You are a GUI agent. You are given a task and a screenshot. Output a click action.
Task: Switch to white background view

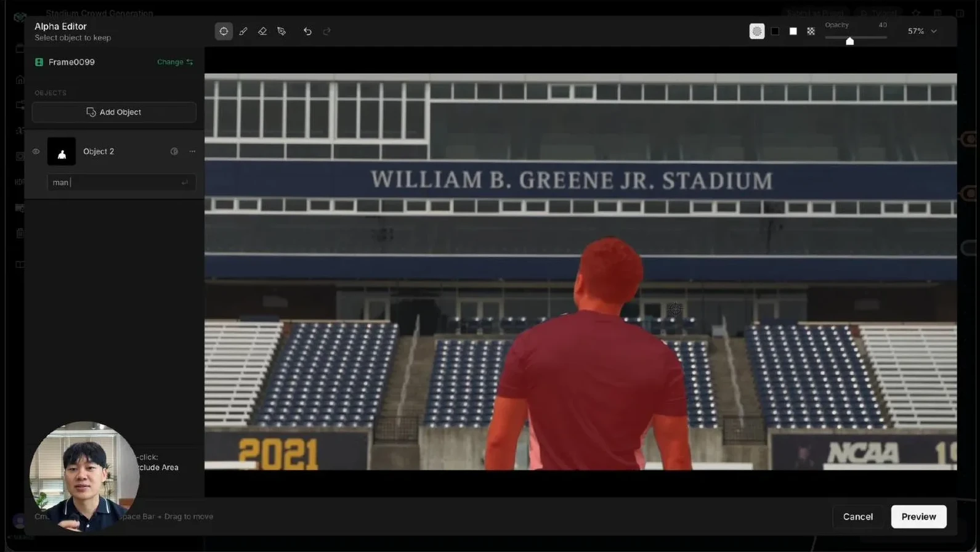click(x=793, y=31)
